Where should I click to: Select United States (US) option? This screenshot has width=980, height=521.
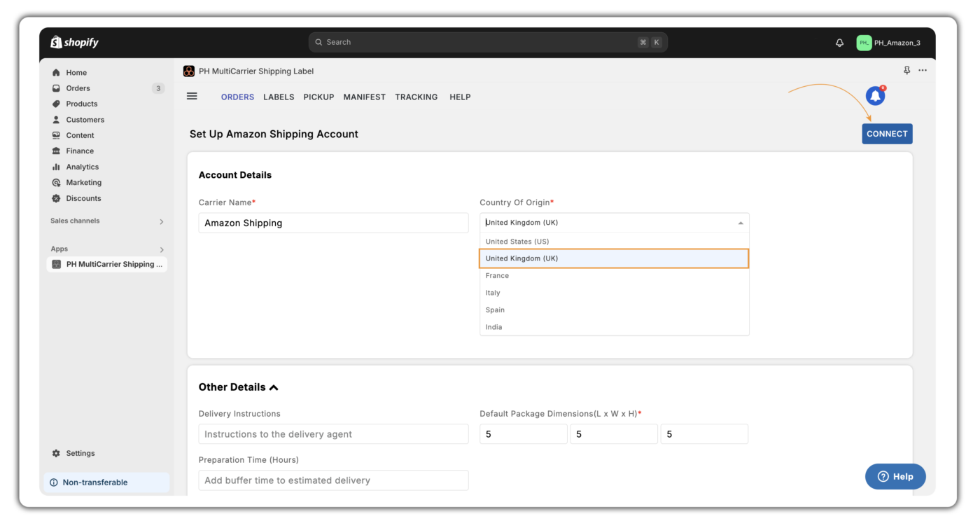[614, 242]
